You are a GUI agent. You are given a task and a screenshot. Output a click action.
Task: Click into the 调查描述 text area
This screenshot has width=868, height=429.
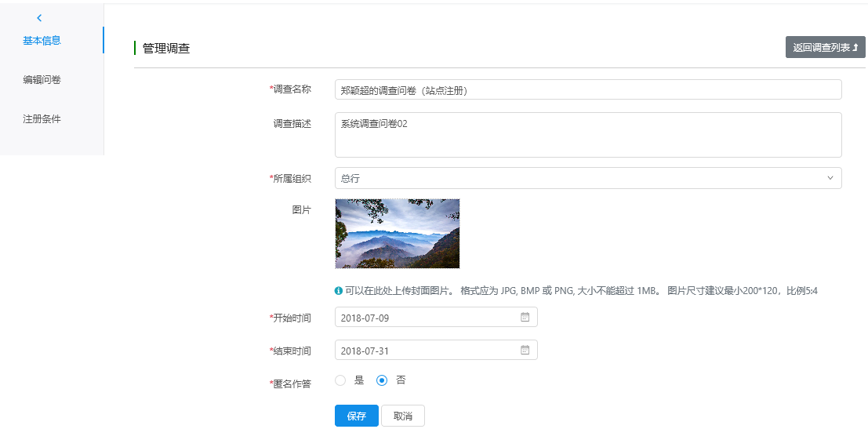tap(588, 135)
